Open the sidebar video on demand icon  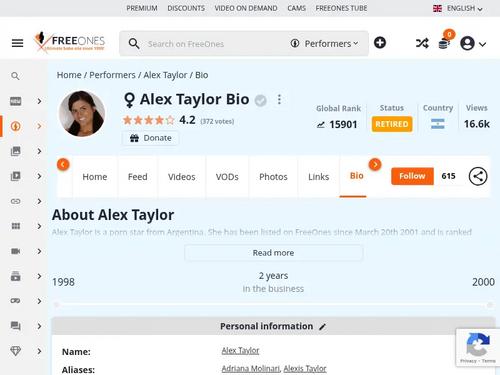coord(16,276)
